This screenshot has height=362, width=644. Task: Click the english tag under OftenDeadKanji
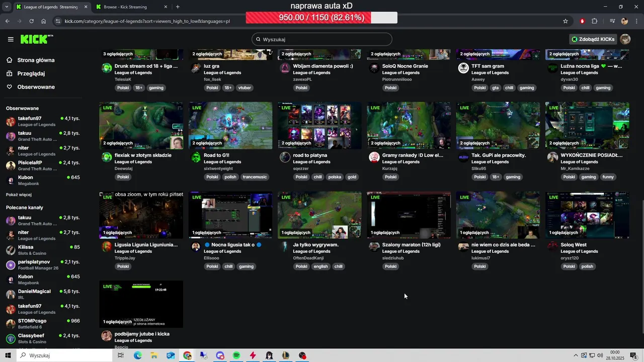click(320, 266)
